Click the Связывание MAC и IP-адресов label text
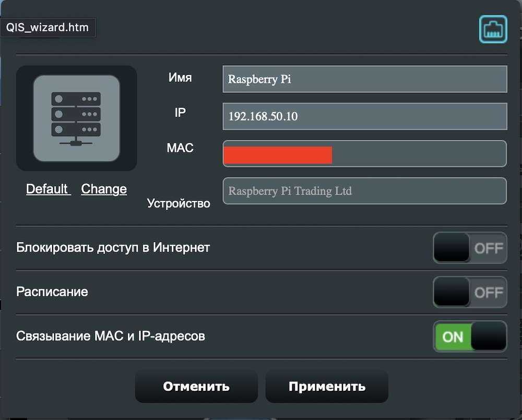 (x=111, y=336)
